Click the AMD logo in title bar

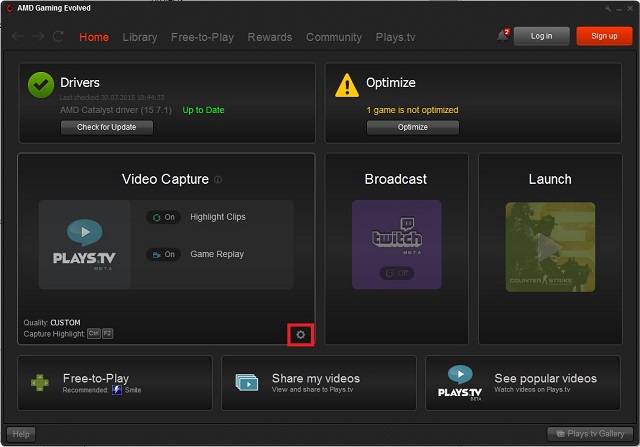pos(9,8)
